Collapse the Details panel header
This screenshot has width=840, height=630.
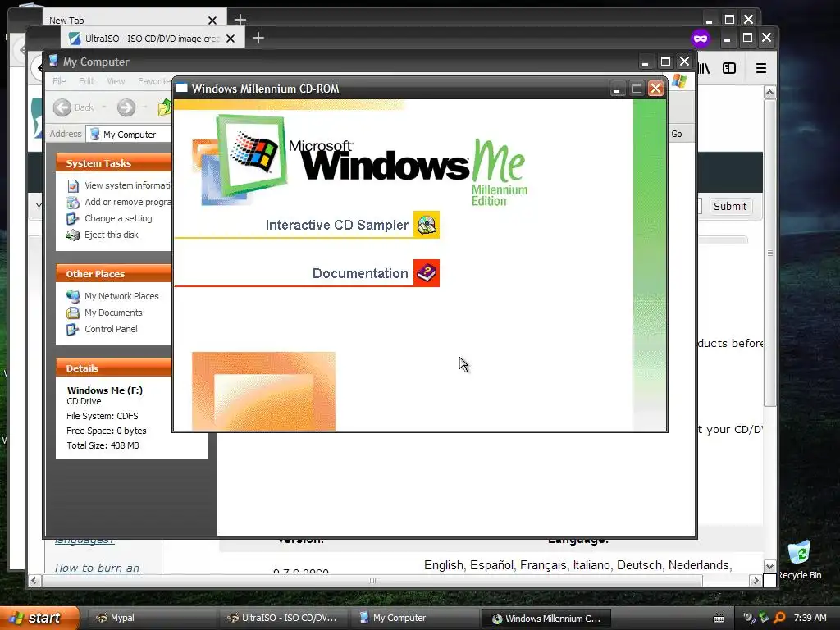click(x=114, y=368)
